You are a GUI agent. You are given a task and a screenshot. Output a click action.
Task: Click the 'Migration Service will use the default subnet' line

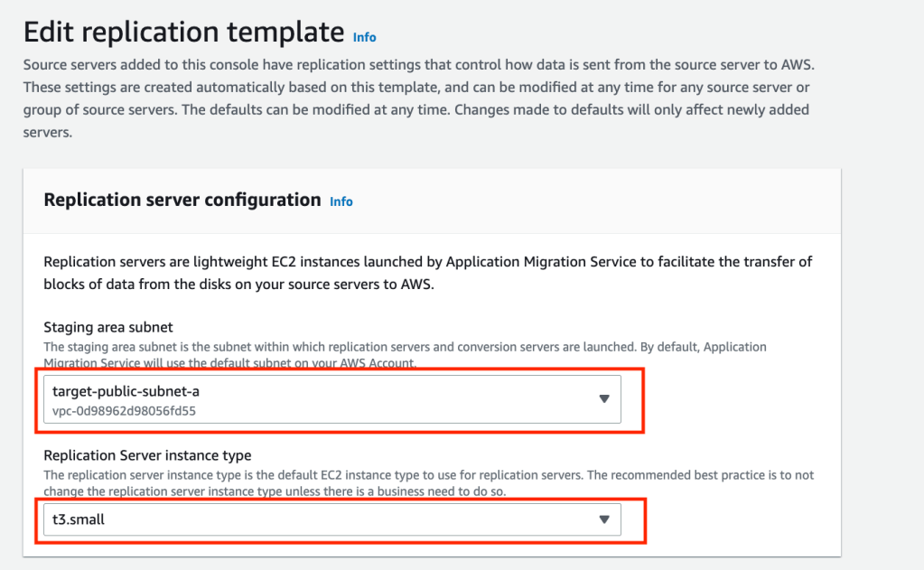pos(229,363)
